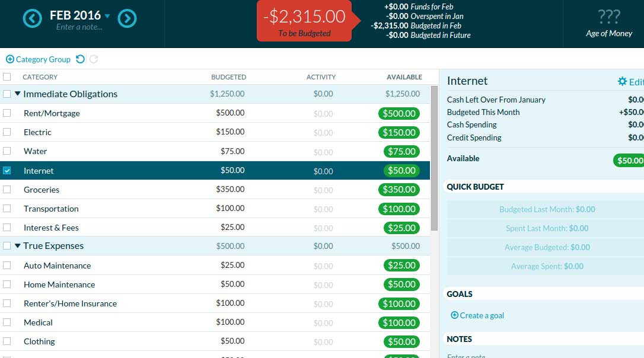Go to the previous month arrow
The image size is (644, 358).
coord(32,19)
